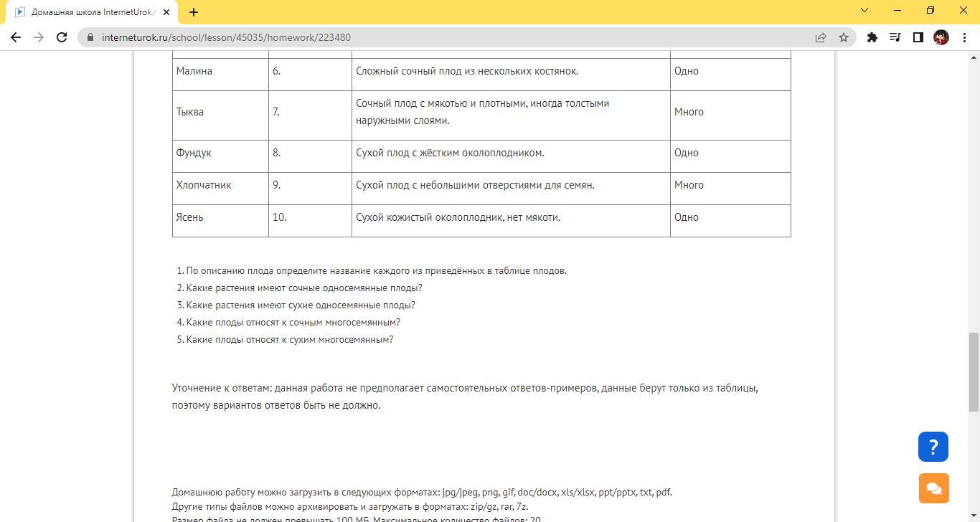980x522 pixels.
Task: Bookmark this page with star icon
Action: 844,37
